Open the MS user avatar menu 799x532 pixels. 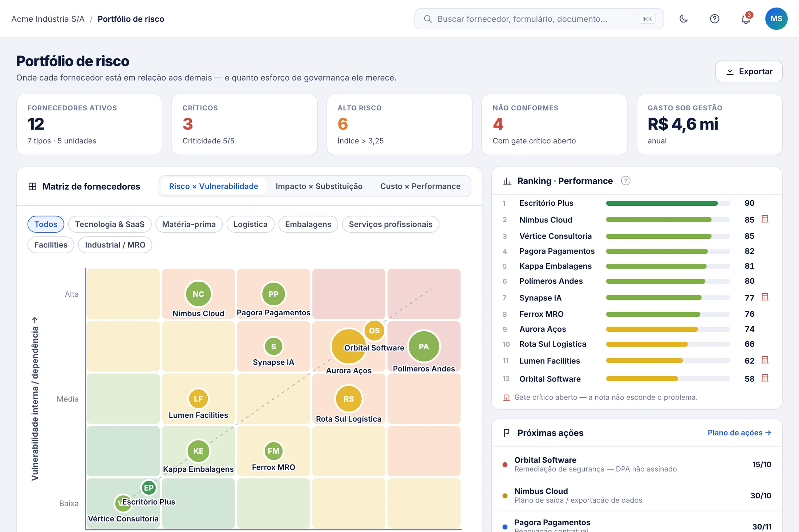tap(776, 19)
